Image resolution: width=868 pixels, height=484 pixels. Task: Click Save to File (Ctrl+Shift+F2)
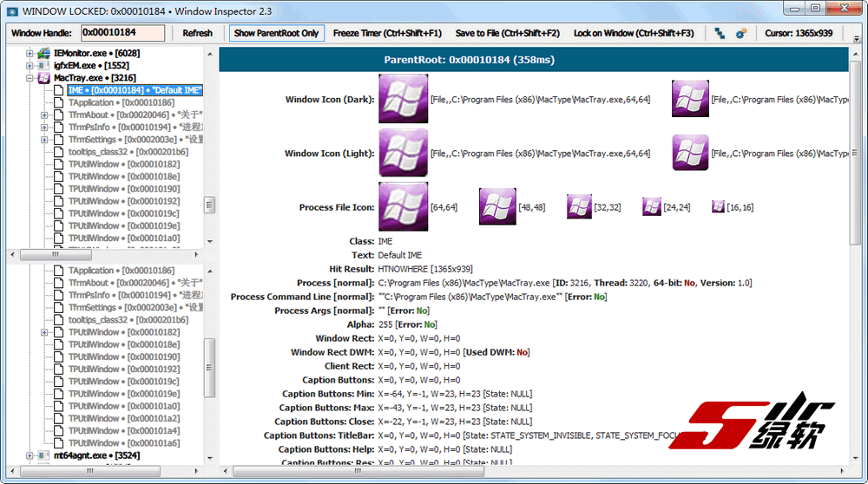(508, 33)
